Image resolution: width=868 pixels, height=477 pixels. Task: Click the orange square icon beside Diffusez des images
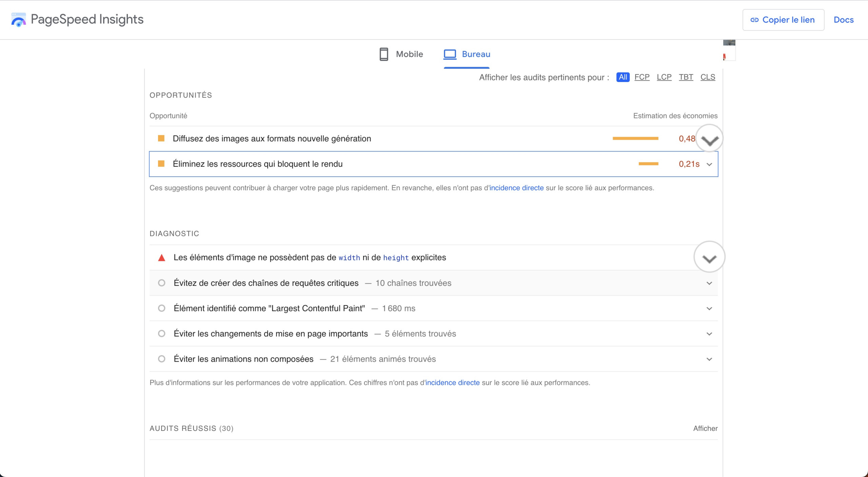[x=161, y=138]
